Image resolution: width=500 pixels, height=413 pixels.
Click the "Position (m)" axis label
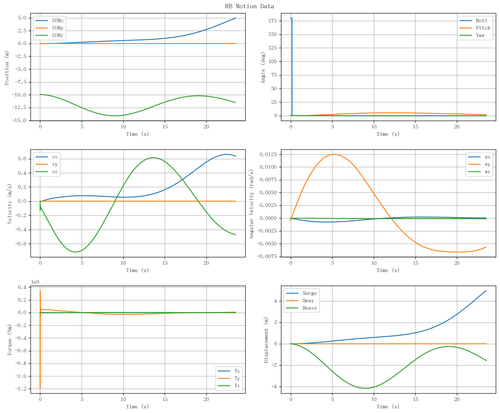7,67
